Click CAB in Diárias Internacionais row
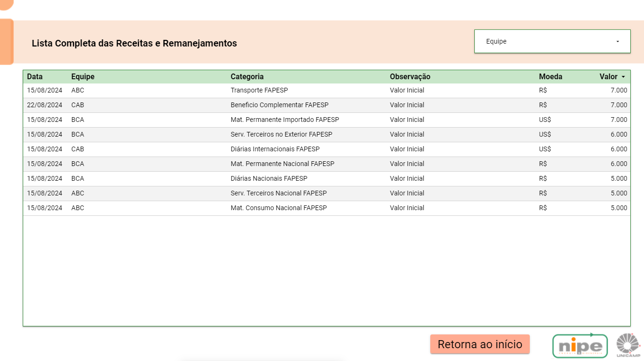Viewport: 644px width, 361px height. coord(78,149)
